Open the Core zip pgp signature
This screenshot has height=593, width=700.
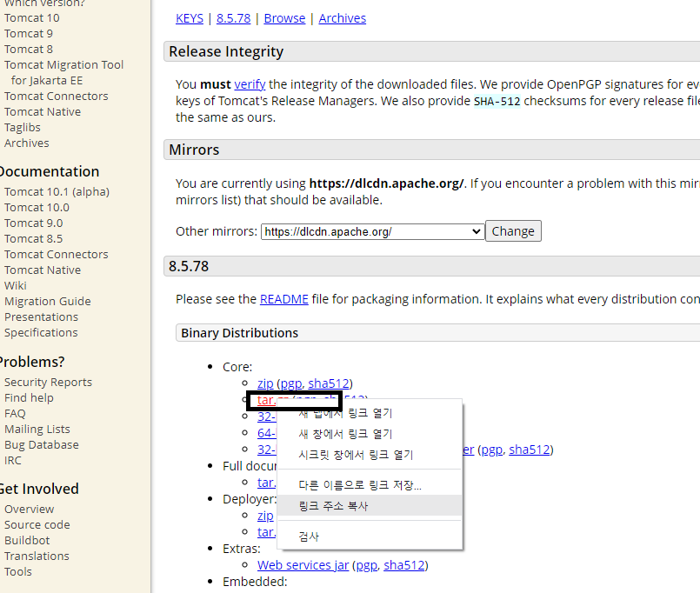pos(291,383)
